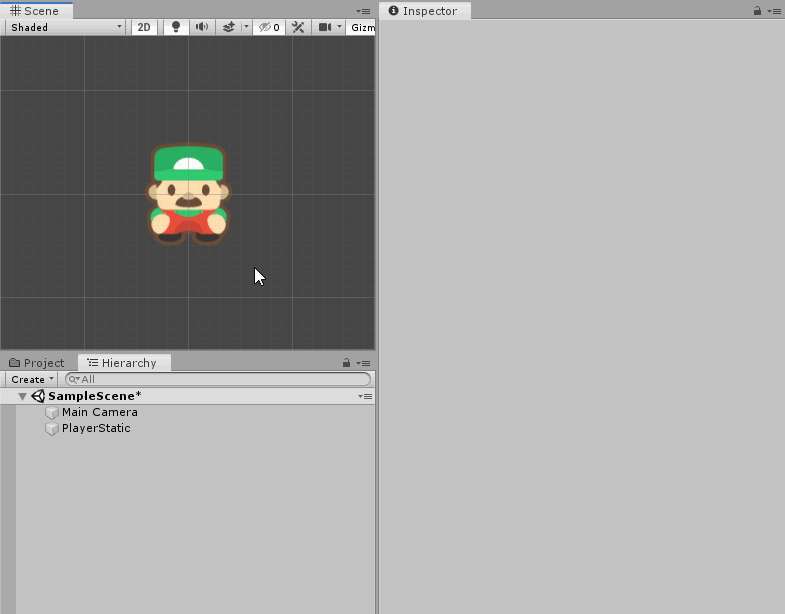Screen dimensions: 785x614
Task: Open the Gizmos menu button
Action: [362, 27]
